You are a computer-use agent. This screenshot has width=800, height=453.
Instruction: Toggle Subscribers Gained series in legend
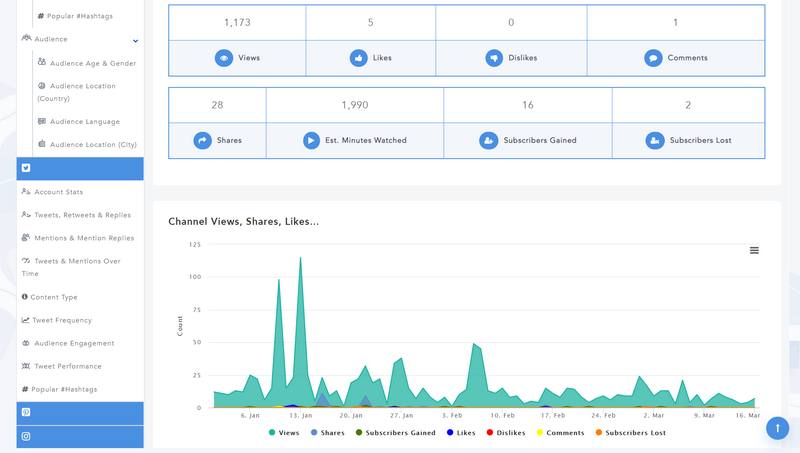(395, 433)
